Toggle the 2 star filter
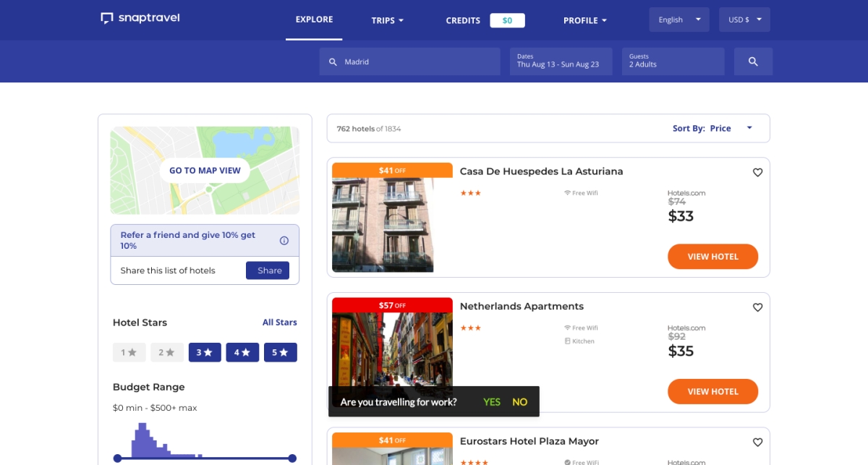The width and height of the screenshot is (868, 465). (x=166, y=352)
